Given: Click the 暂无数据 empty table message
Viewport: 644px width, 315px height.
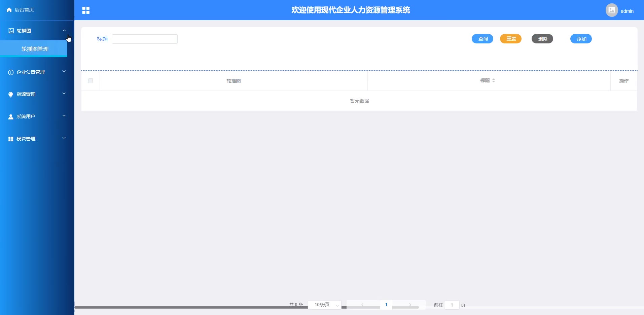Looking at the screenshot, I should click(359, 101).
